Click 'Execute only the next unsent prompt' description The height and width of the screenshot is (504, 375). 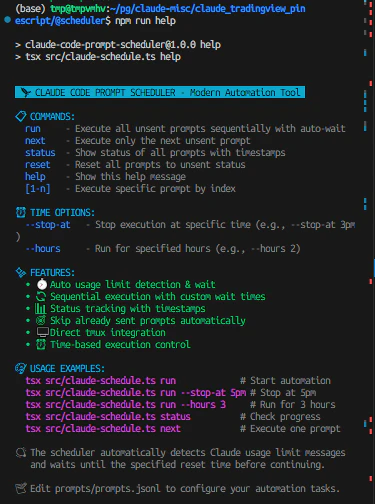tap(163, 141)
